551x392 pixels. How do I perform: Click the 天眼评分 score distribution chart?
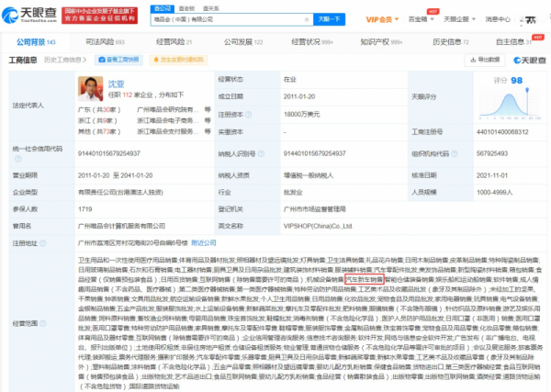[510, 105]
